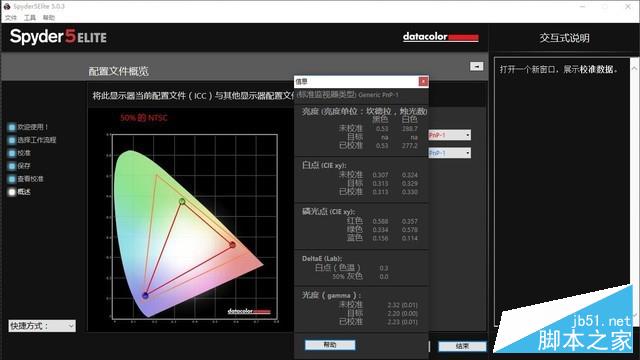Click the 光度 (gamma) section heading
Image resolution: width=640 pixels, height=360 pixels.
click(x=331, y=295)
